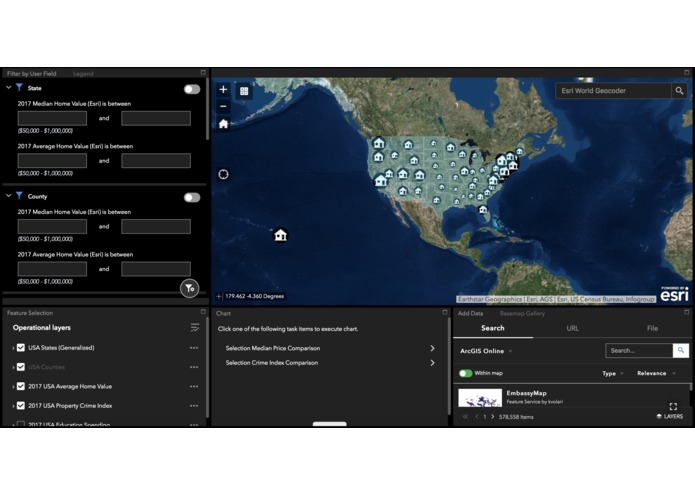The image size is (695, 494).
Task: Toggle the State filter switch
Action: (x=192, y=89)
